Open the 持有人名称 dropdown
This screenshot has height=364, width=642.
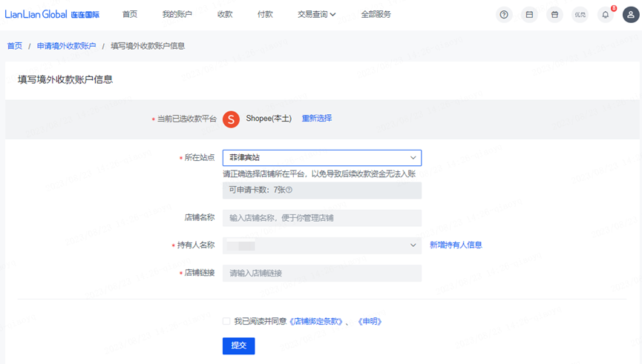[x=321, y=245]
